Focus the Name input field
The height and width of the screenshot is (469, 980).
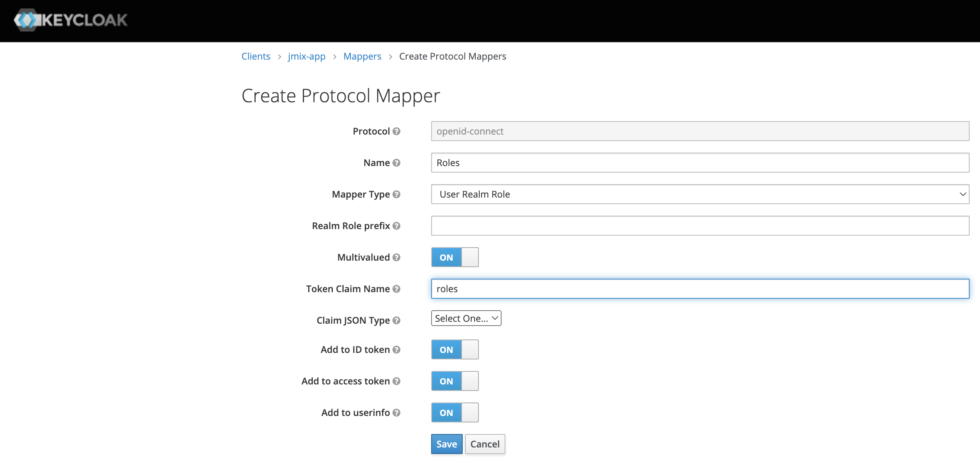coord(700,163)
